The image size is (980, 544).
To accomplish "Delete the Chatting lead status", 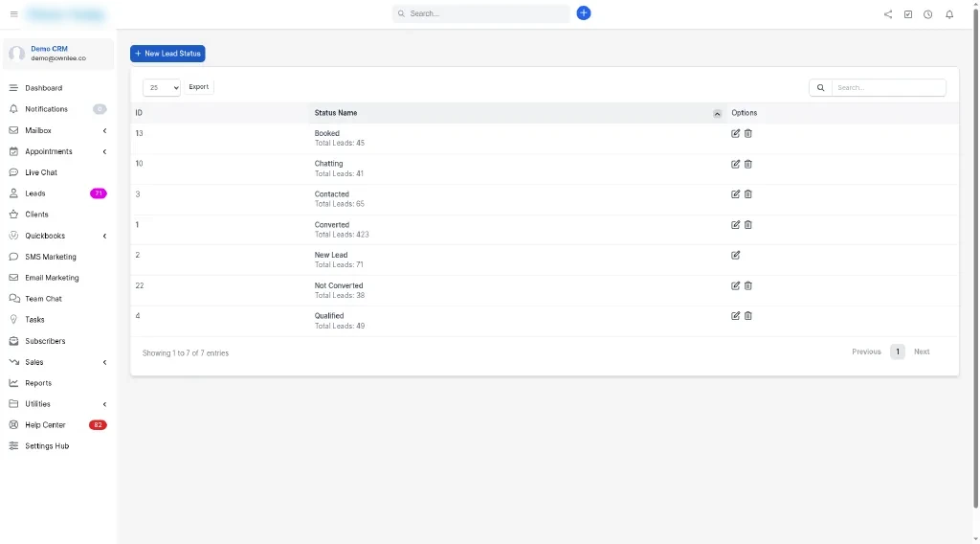I will [747, 164].
